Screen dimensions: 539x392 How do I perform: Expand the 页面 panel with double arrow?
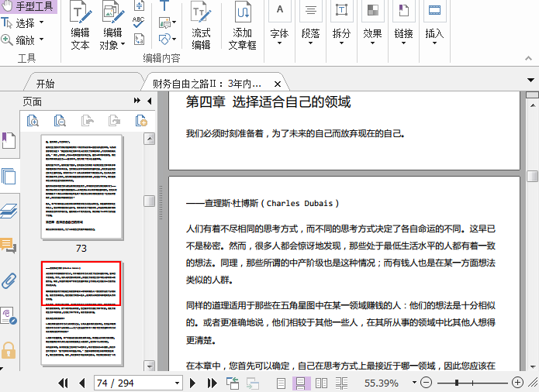pos(136,101)
